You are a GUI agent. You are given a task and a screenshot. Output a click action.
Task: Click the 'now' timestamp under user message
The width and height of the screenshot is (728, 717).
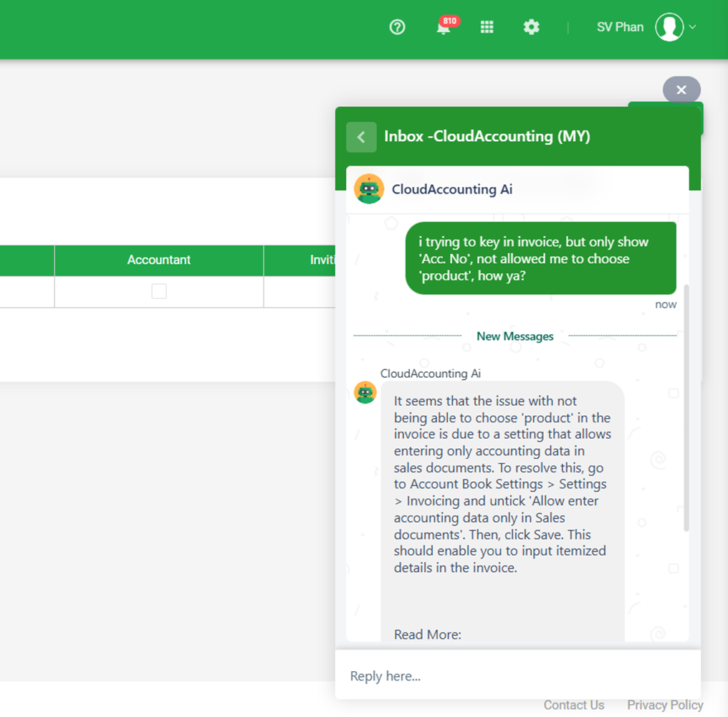[x=666, y=304]
